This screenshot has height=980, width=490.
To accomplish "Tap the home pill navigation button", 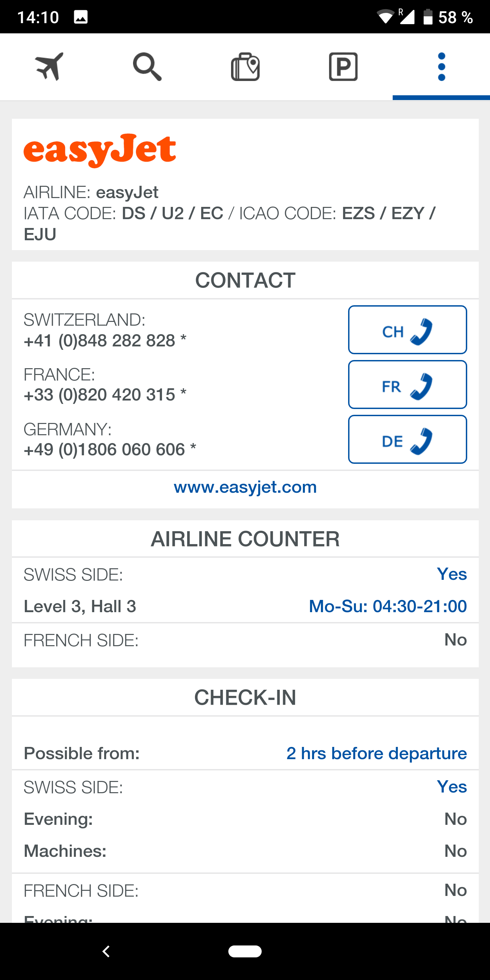I will 245,951.
